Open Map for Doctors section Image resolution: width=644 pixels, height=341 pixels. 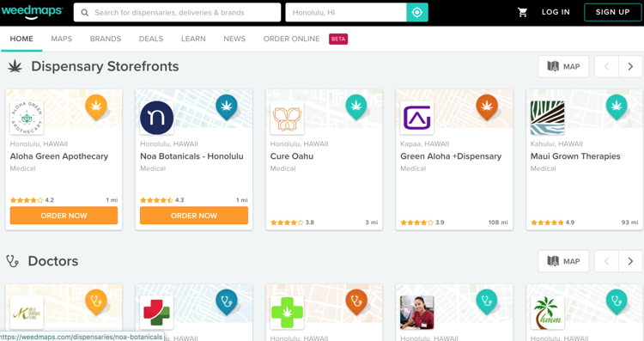(563, 261)
